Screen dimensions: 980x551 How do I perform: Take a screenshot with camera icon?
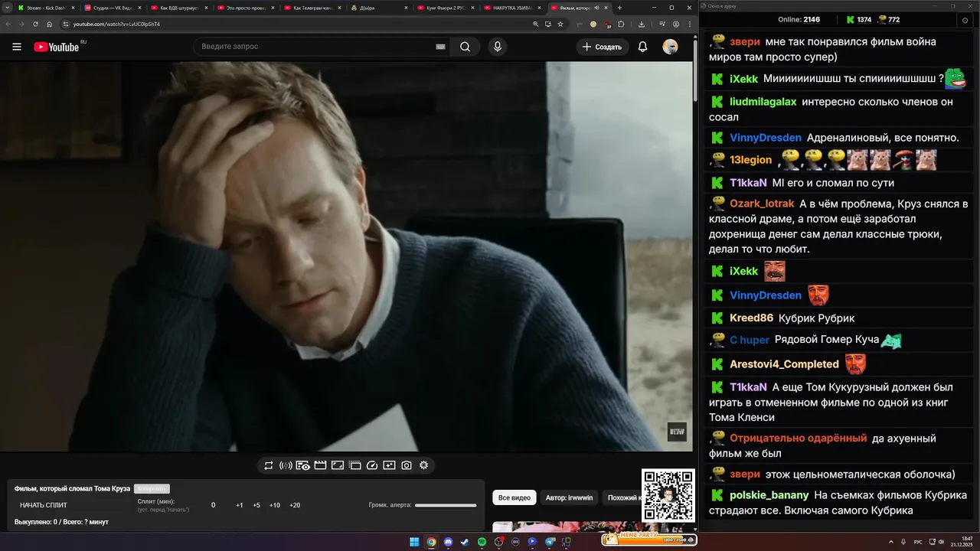pyautogui.click(x=407, y=465)
